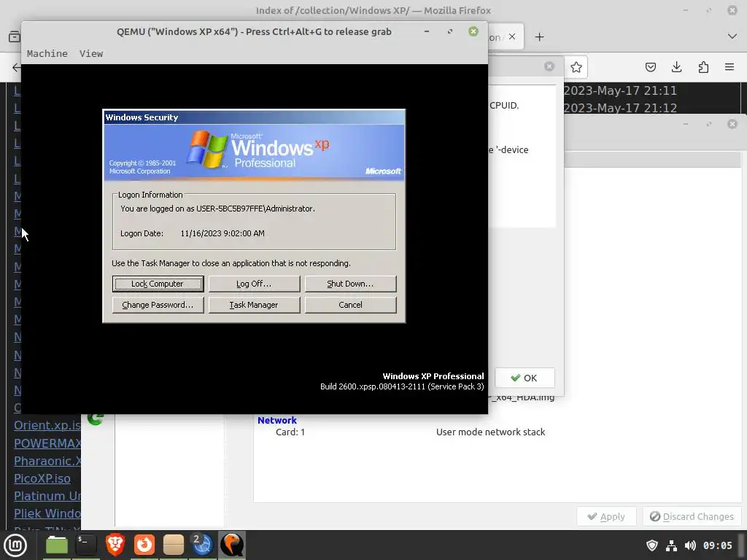Screen dimensions: 747x560
Task: Click the 09:05 clock in panel
Action: [x=718, y=545]
